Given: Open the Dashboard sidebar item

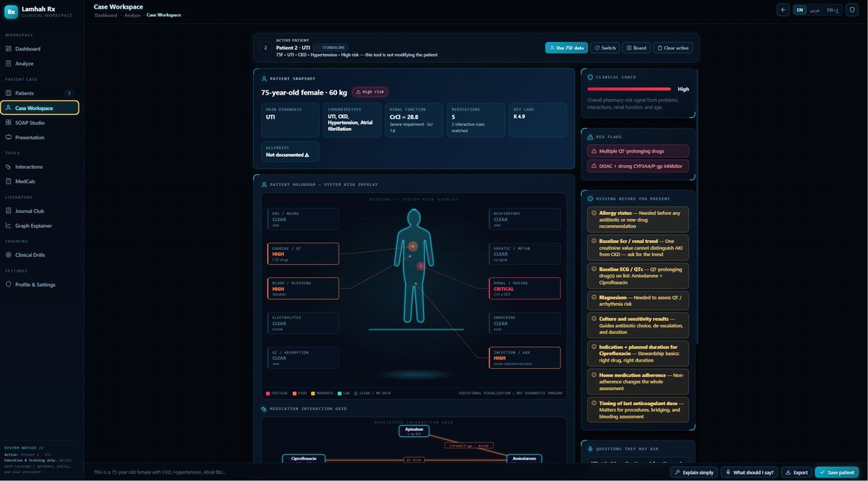Looking at the screenshot, I should coord(40,48).
